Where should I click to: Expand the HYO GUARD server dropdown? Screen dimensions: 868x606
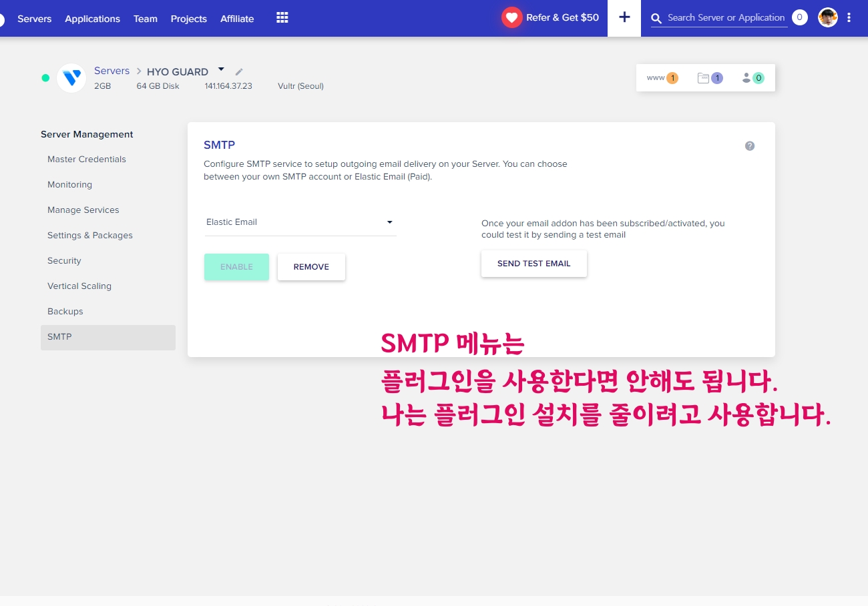click(x=221, y=69)
